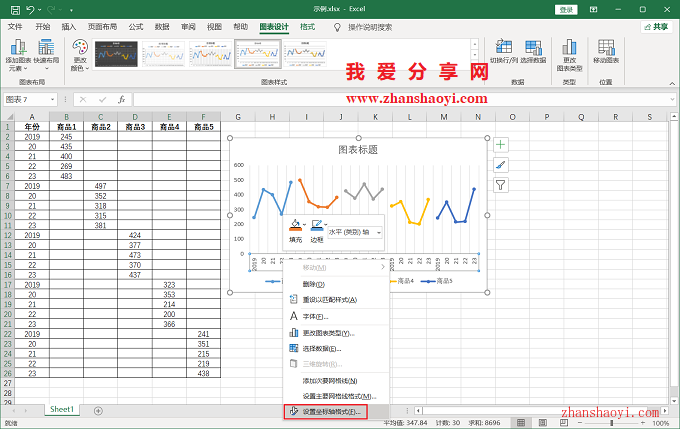Viewport: 680px width, 429px height.
Task: Open the 填充 (Fill) color dropdown arrow
Action: 304,225
